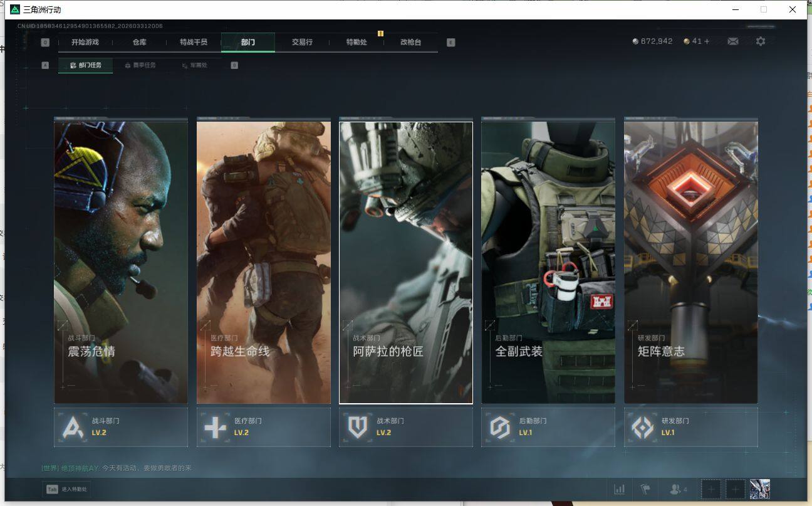Click the first empty squad slot plus
This screenshot has height=506, width=812.
(x=710, y=489)
